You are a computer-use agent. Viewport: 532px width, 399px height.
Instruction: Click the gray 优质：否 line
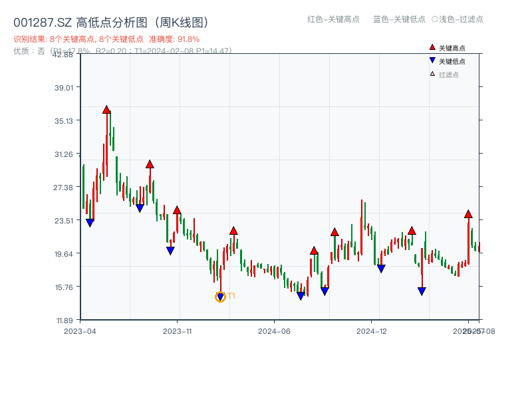(x=122, y=51)
